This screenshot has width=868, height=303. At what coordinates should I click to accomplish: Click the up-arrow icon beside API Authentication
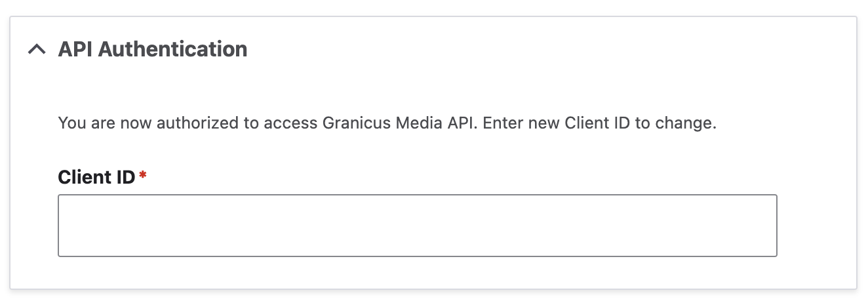pyautogui.click(x=37, y=49)
